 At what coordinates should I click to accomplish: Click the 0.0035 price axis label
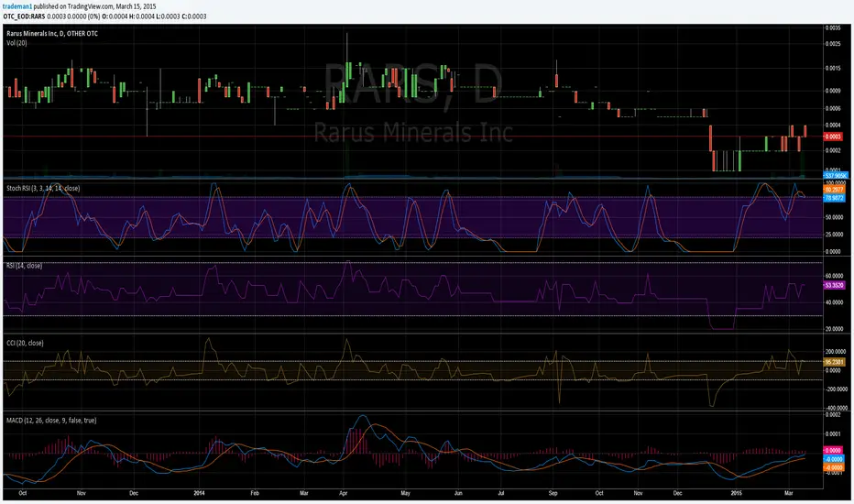[833, 27]
